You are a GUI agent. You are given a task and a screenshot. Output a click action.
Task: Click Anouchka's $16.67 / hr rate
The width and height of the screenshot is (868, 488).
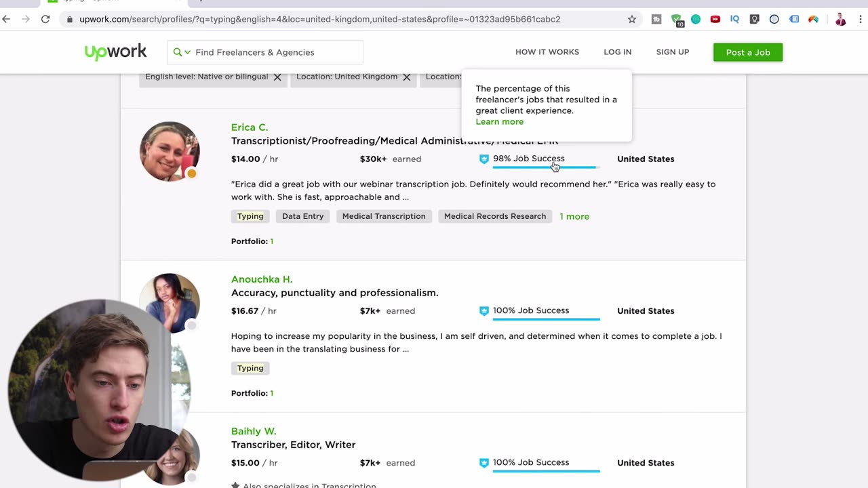coord(254,311)
